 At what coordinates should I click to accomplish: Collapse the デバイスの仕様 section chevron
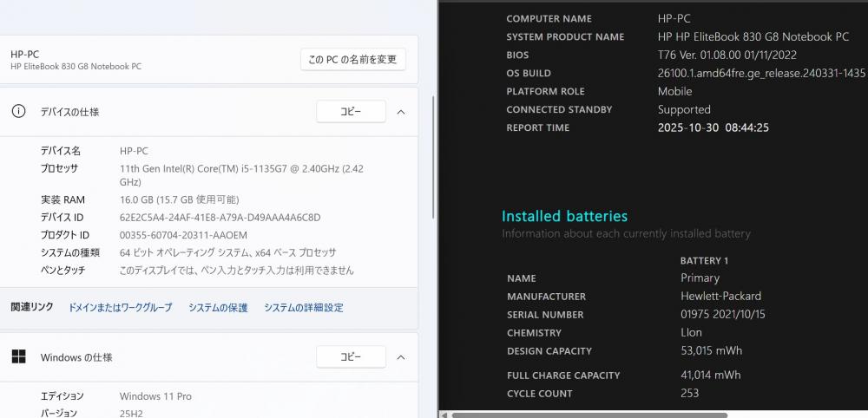(400, 112)
